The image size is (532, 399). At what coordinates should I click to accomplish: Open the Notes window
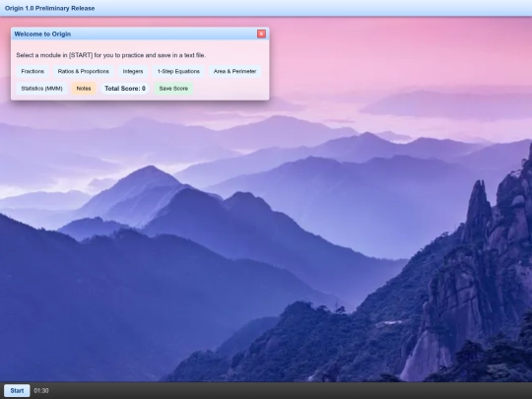click(x=84, y=89)
